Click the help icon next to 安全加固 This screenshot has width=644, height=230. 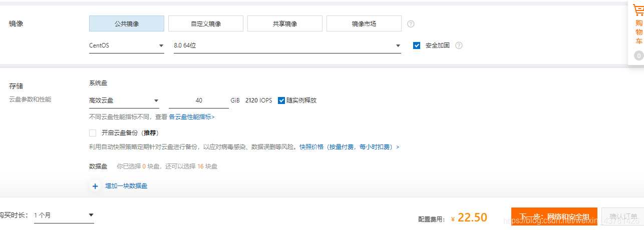(x=459, y=45)
